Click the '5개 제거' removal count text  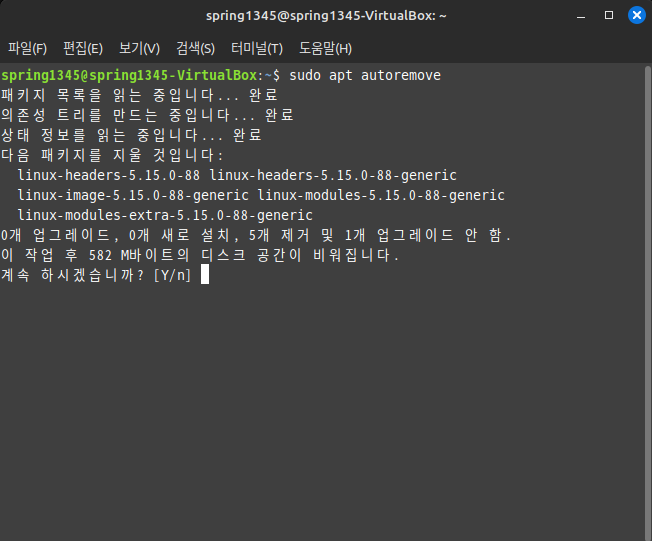pos(279,235)
